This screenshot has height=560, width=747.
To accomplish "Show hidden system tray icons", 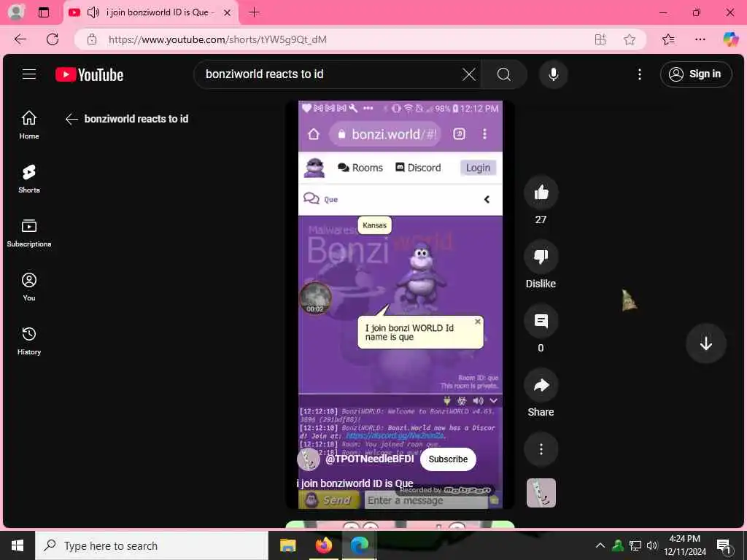I will (600, 545).
